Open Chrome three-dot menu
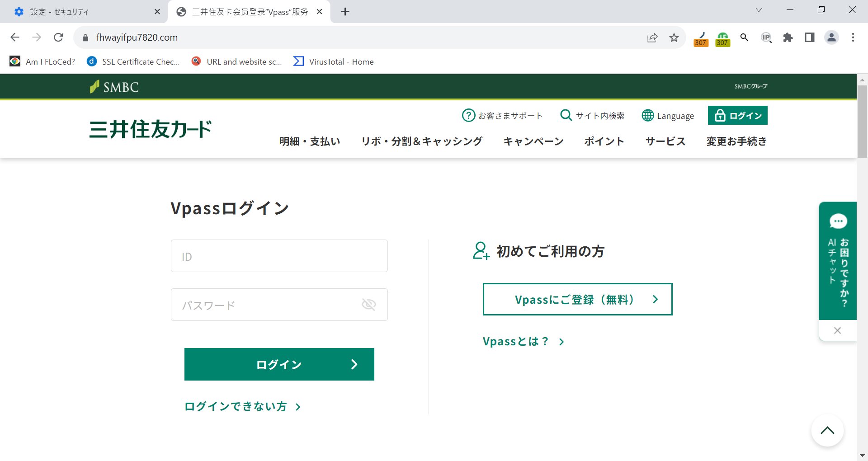Viewport: 868px width, 461px height. tap(853, 38)
